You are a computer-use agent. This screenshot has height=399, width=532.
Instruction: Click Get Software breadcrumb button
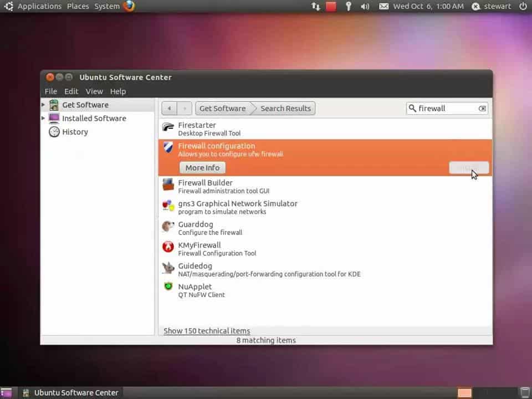point(223,109)
